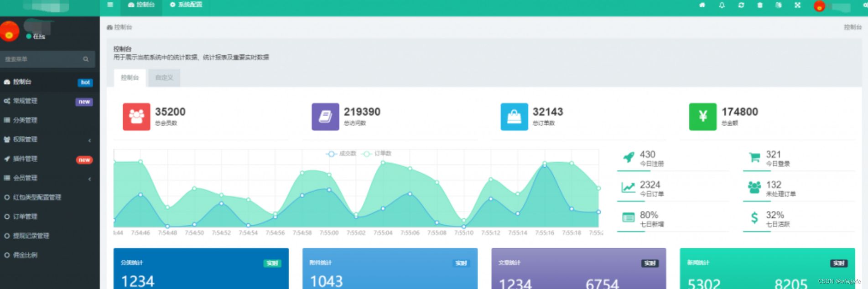Click the refresh icon in top bar

click(x=741, y=5)
